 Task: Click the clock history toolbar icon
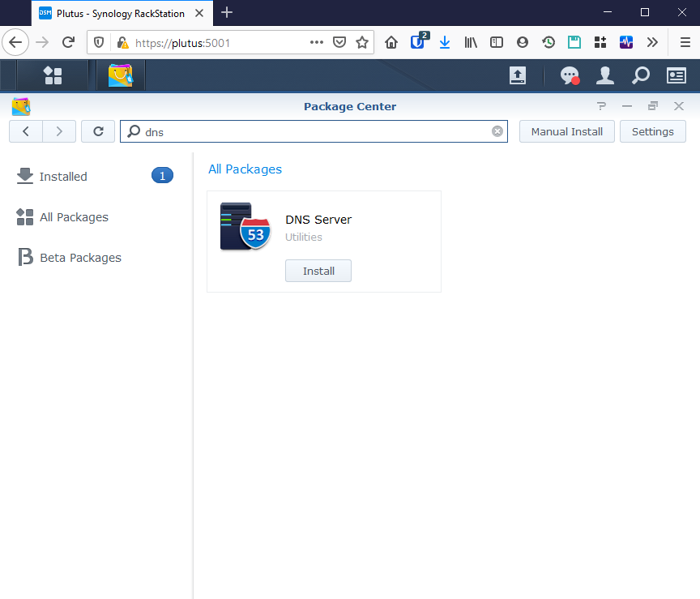[x=548, y=42]
